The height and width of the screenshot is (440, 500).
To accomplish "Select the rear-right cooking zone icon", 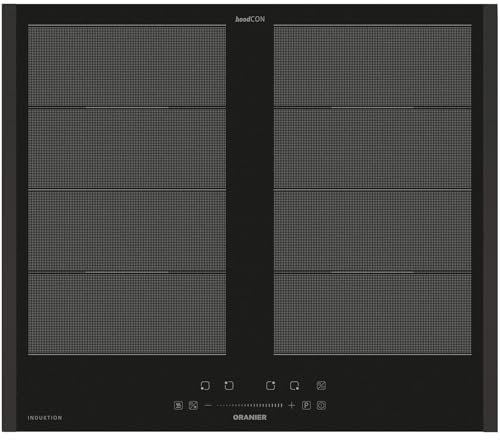I will pos(271,385).
